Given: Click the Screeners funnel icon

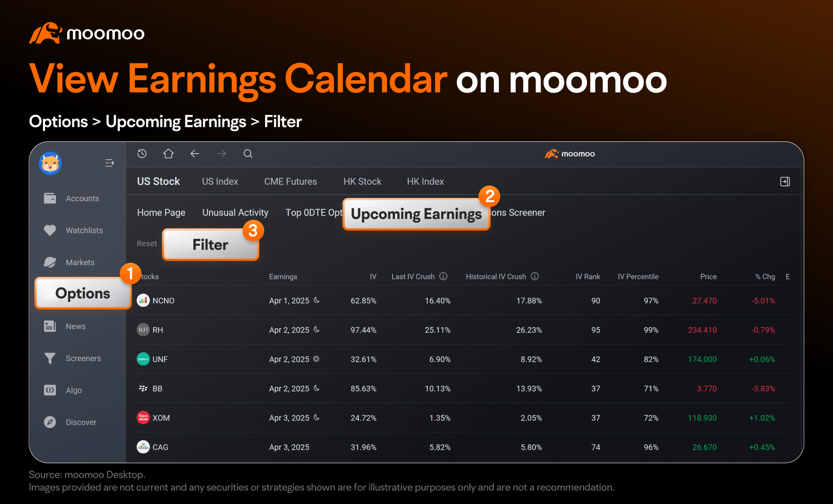Looking at the screenshot, I should [x=50, y=358].
